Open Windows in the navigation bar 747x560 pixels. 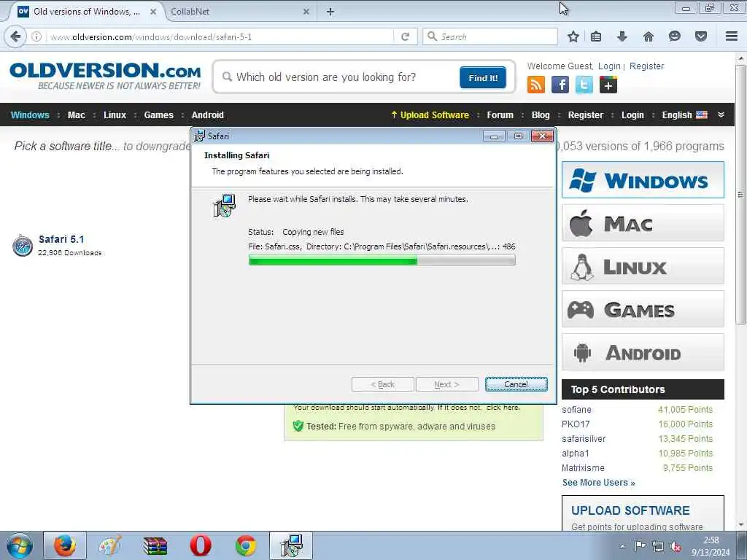click(x=30, y=114)
